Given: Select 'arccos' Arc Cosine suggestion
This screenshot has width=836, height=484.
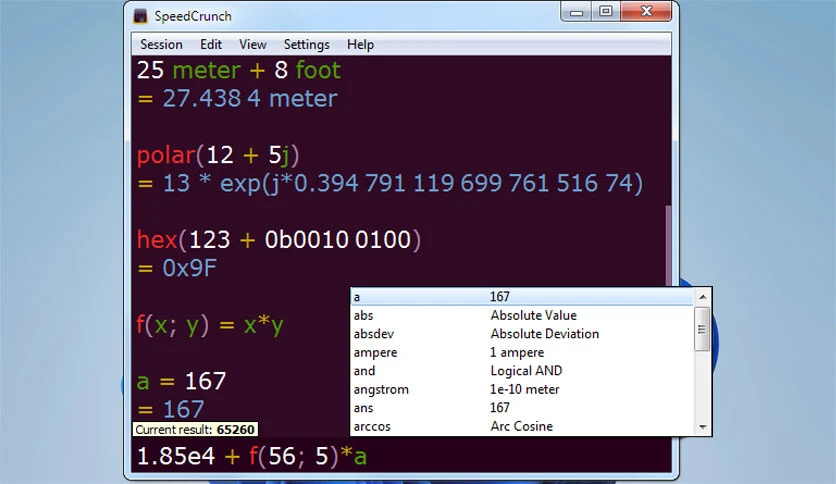Looking at the screenshot, I should (x=522, y=426).
